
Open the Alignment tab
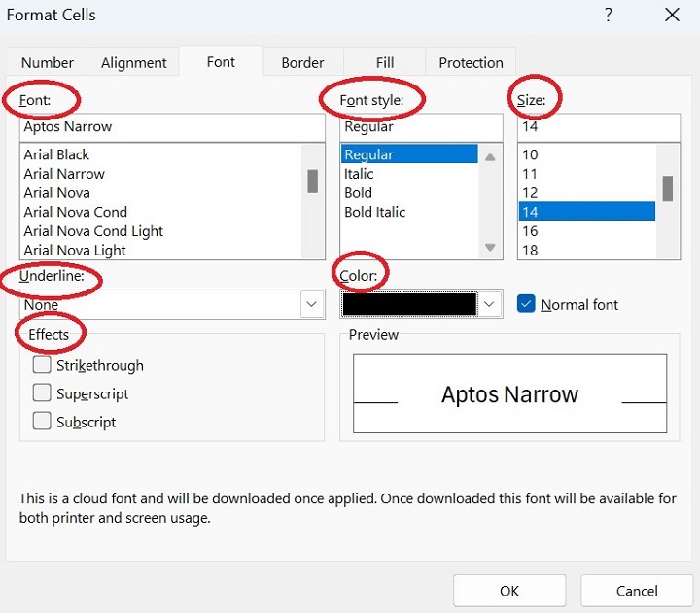(134, 62)
